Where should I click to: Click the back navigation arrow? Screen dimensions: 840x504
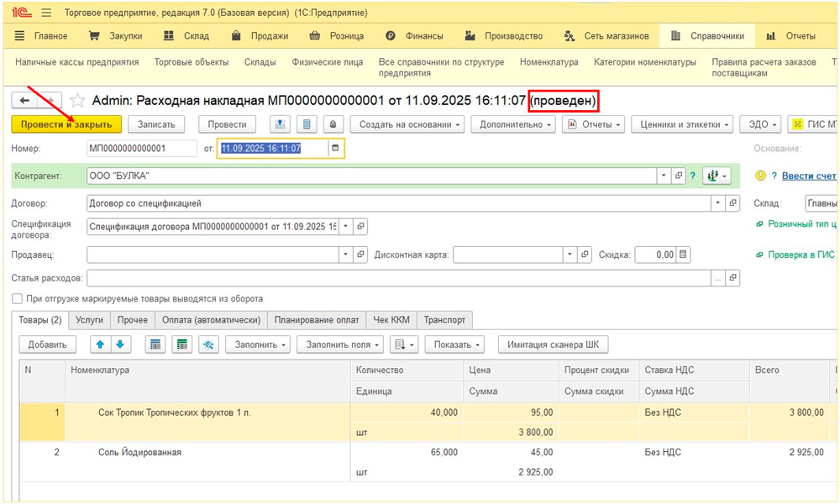pos(25,101)
